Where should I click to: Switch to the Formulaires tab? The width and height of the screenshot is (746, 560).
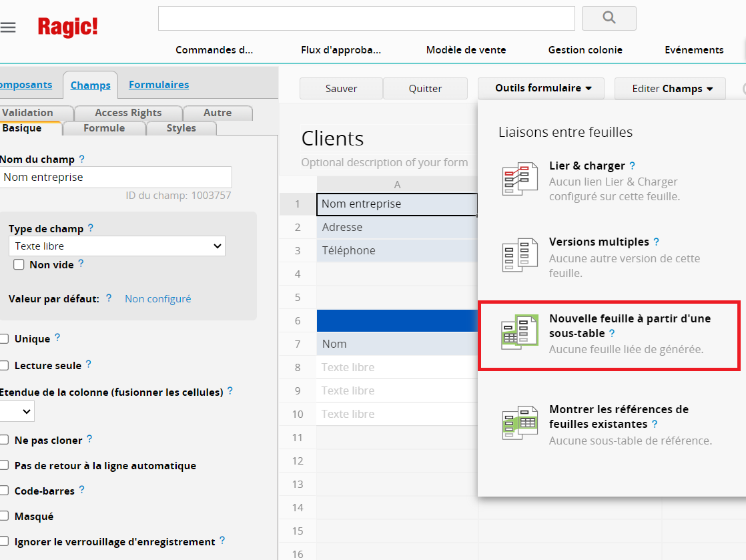158,85
